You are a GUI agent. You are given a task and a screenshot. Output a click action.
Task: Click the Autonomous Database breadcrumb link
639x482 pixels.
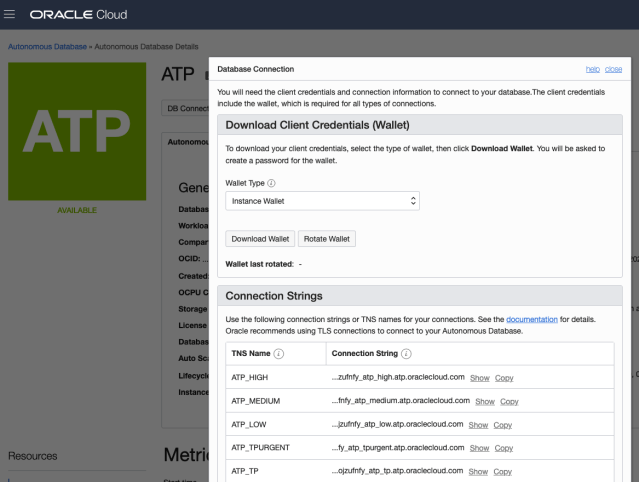tap(47, 47)
